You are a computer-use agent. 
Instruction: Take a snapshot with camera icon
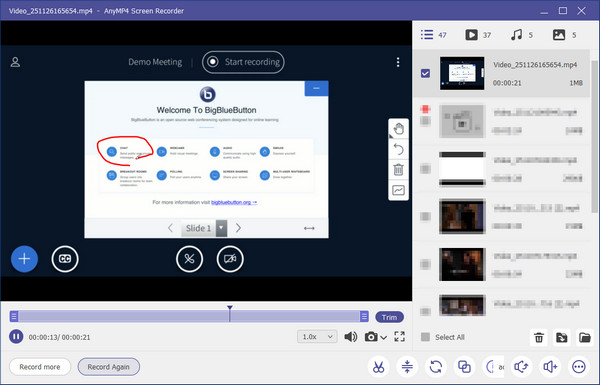(x=370, y=337)
